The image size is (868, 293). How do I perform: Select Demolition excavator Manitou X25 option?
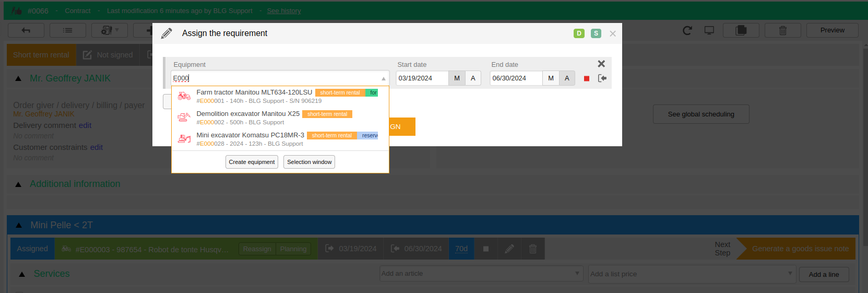pyautogui.click(x=280, y=118)
